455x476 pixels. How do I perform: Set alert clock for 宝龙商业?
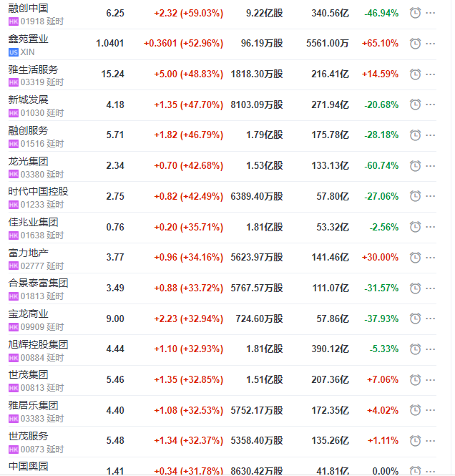(415, 319)
